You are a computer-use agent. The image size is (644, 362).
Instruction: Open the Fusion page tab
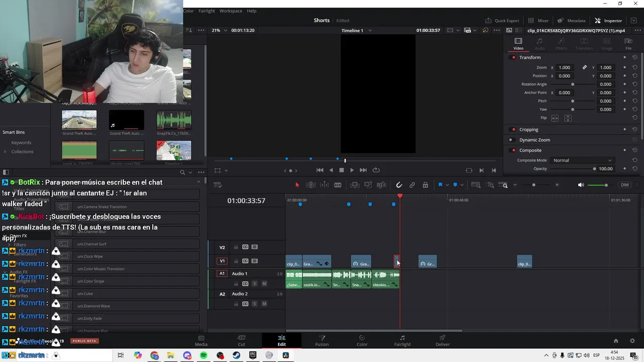[x=322, y=340]
